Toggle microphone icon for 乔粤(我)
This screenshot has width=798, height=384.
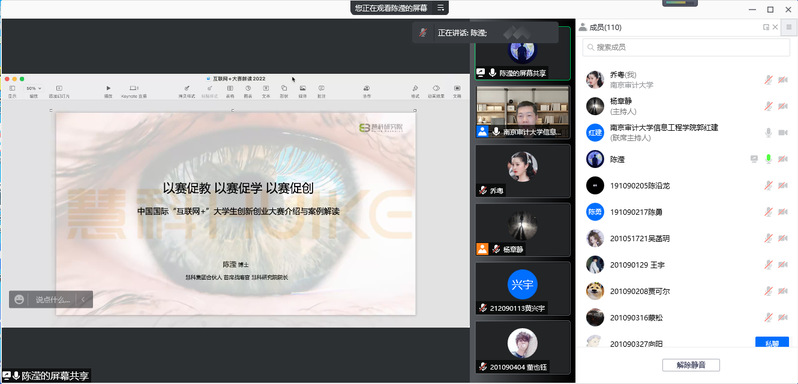[768, 80]
